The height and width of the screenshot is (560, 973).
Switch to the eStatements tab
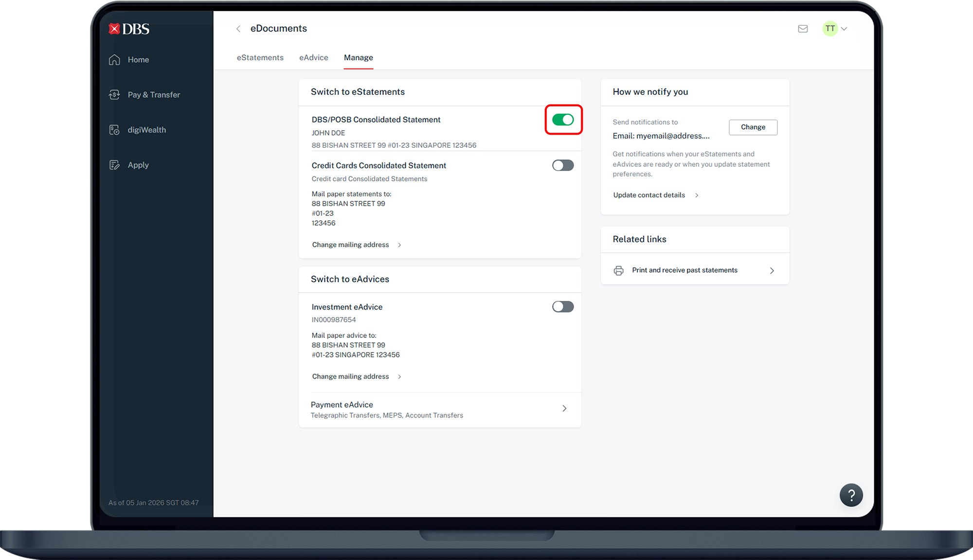[x=260, y=57]
